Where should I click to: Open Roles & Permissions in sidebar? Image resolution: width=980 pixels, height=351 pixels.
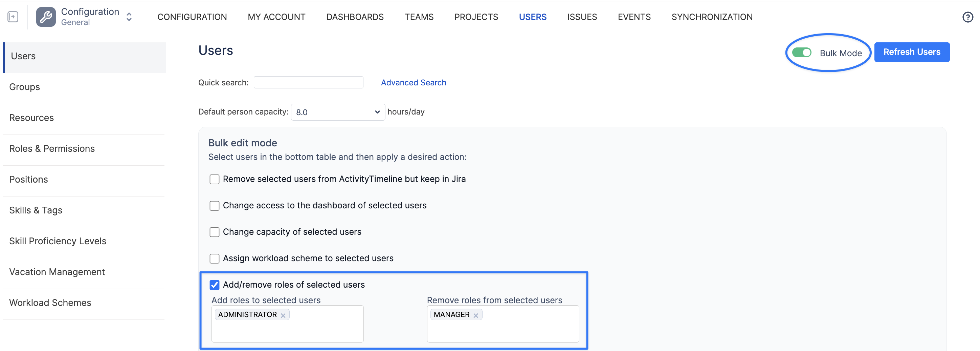pos(52,148)
